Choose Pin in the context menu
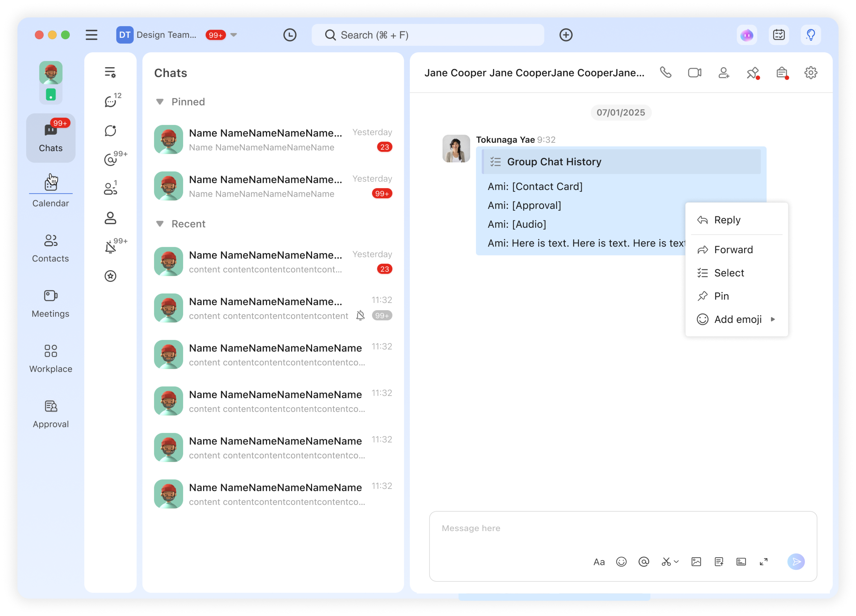The width and height of the screenshot is (856, 616). pyautogui.click(x=721, y=296)
